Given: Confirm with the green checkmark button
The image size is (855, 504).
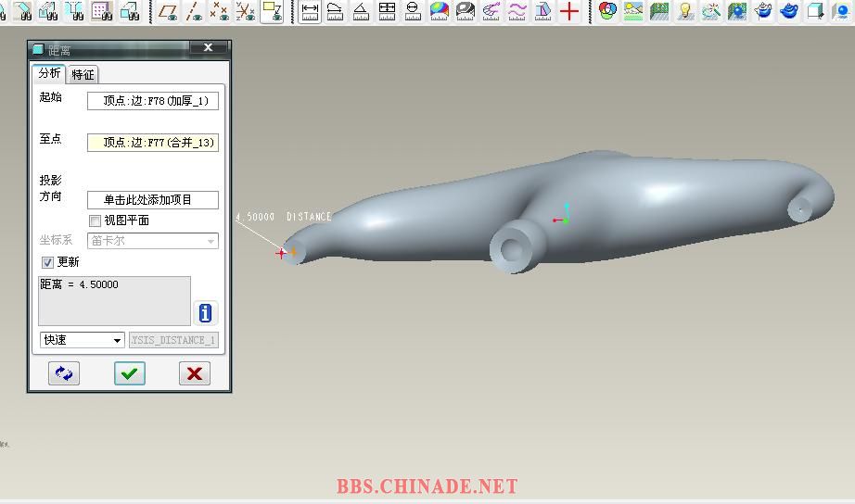Looking at the screenshot, I should pyautogui.click(x=130, y=373).
